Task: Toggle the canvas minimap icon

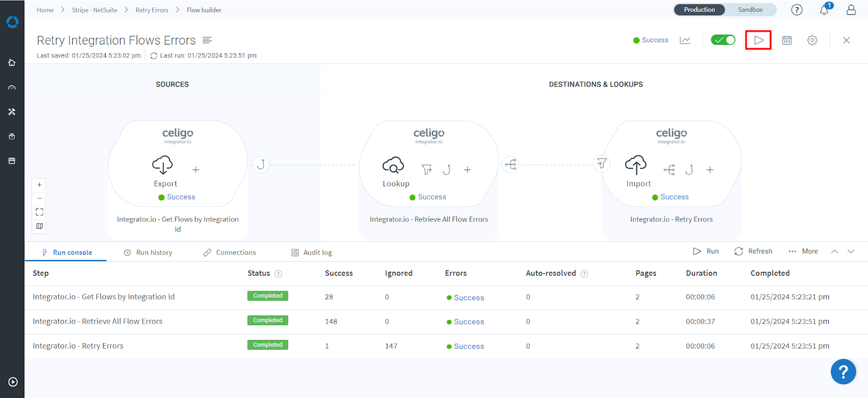Action: pos(40,226)
